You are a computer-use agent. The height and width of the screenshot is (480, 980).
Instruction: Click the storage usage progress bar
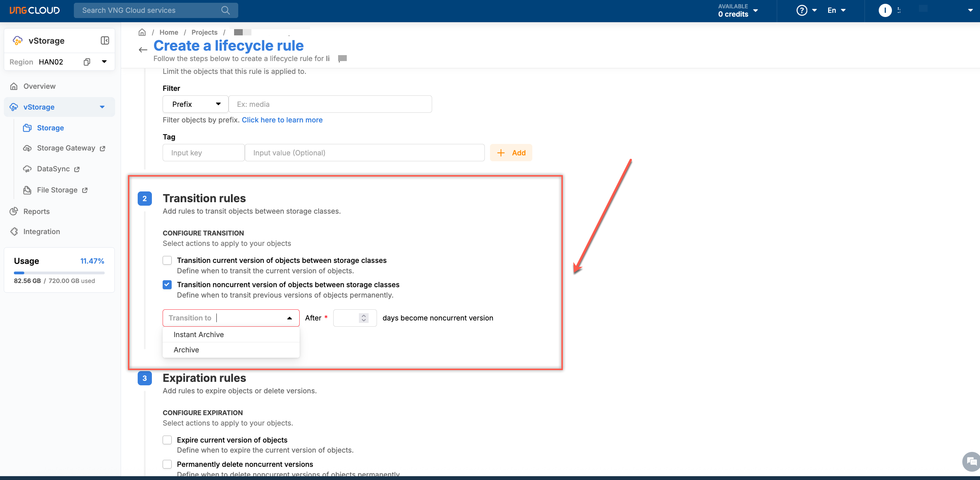(59, 273)
